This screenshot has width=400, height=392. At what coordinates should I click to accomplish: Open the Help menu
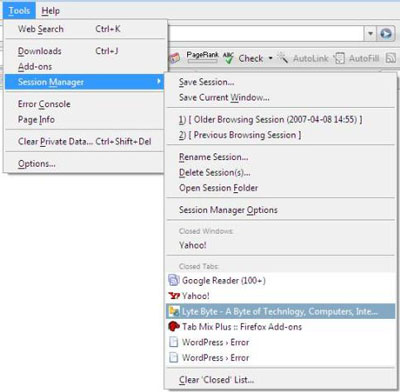tap(51, 11)
